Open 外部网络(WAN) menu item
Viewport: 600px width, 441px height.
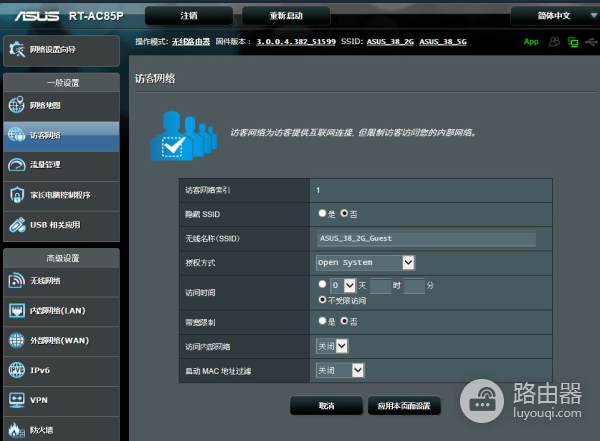pos(59,340)
